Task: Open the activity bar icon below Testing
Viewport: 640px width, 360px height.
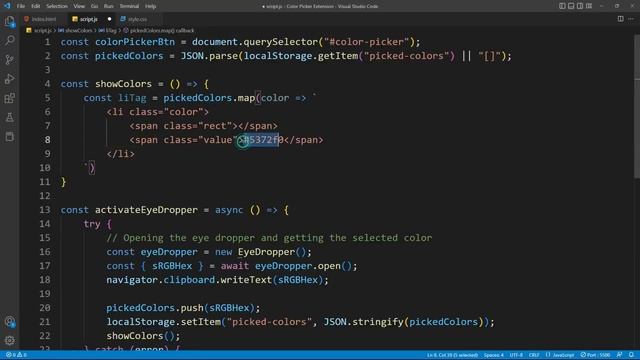Action: coord(9,136)
